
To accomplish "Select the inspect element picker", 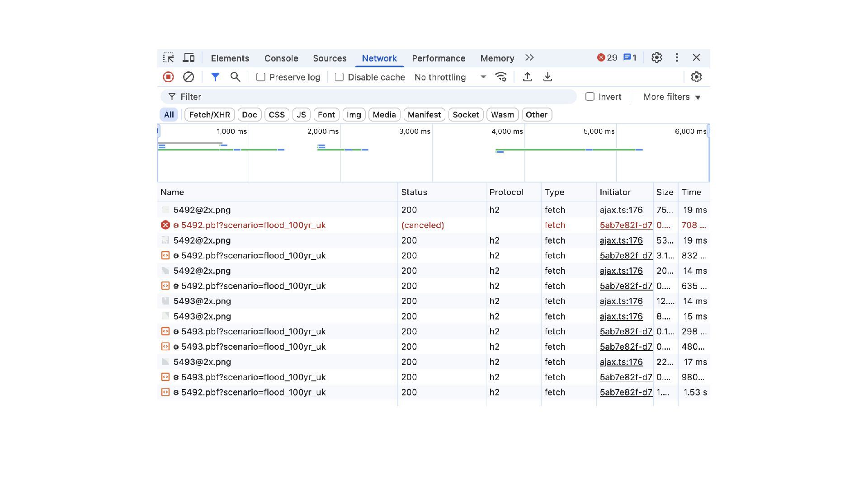I will [x=169, y=58].
